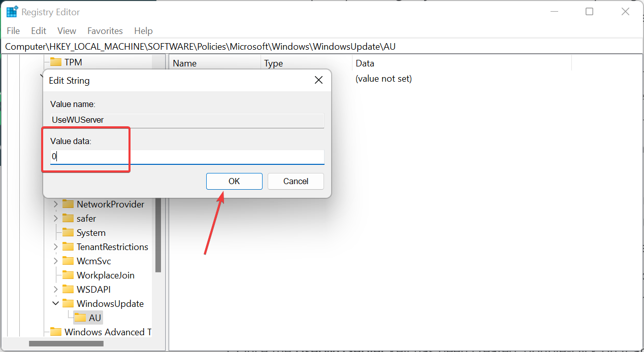Focus the registry path address bar
Image resolution: width=644 pixels, height=352 pixels.
click(x=322, y=46)
